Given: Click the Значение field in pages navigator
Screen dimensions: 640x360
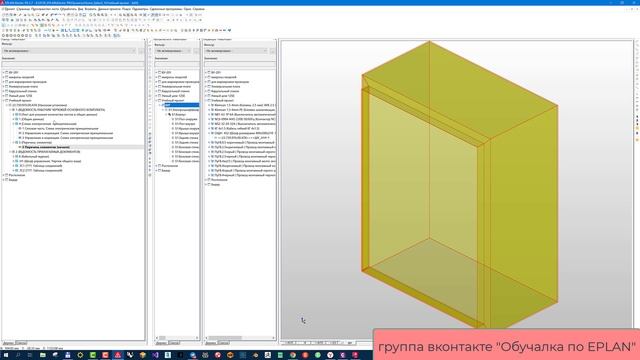Looking at the screenshot, I should [x=73, y=64].
